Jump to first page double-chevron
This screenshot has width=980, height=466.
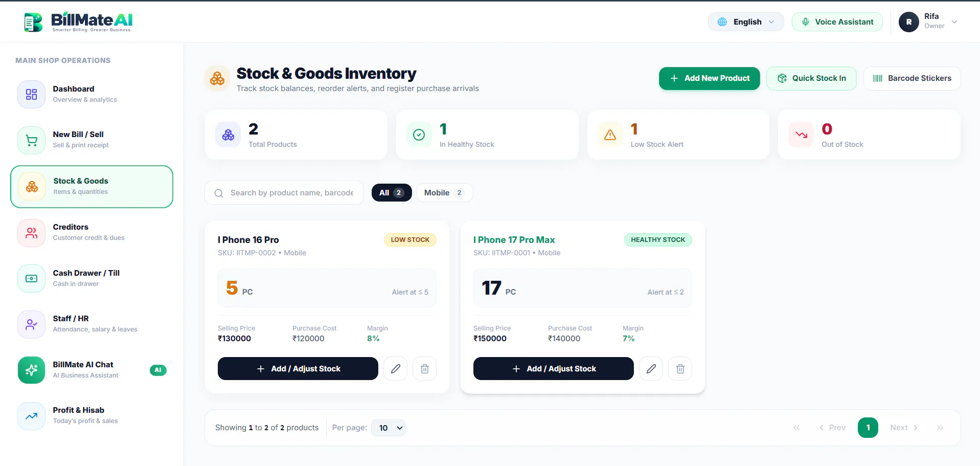tap(796, 428)
